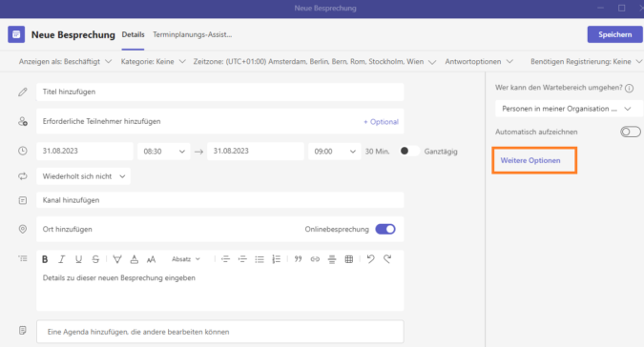Image resolution: width=644 pixels, height=347 pixels.
Task: Click the pencil icon beside the title field
Action: coord(23,92)
